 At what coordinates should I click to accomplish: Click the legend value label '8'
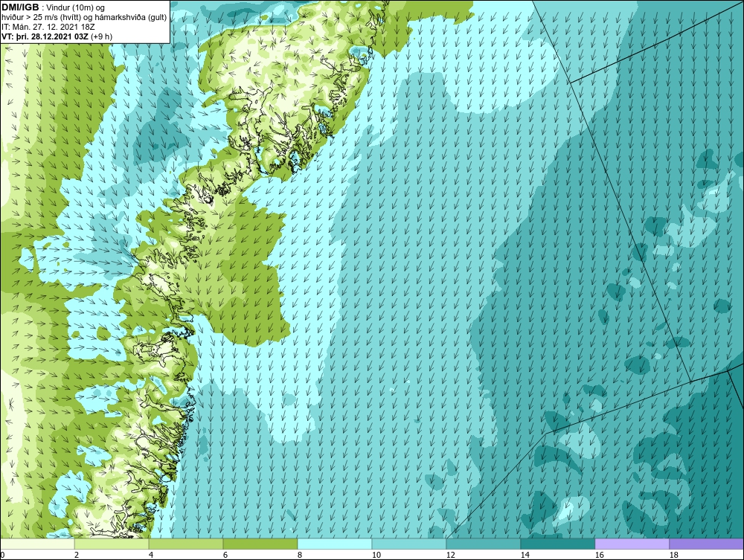(x=299, y=555)
